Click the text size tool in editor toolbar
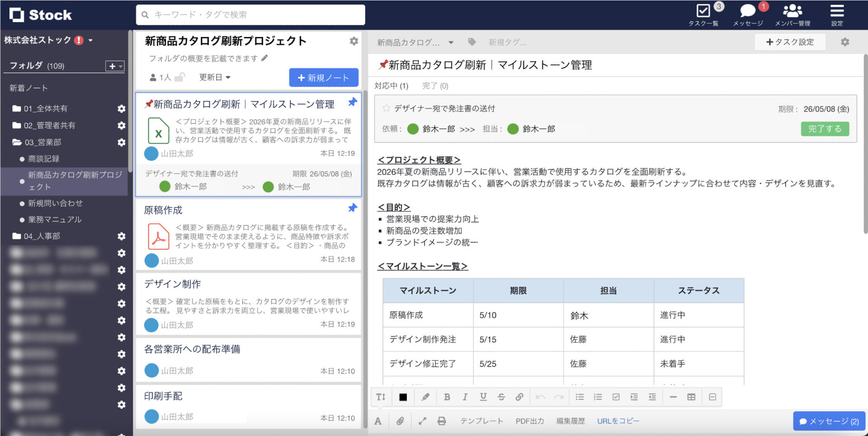Viewport: 868px width, 436px height. (381, 397)
